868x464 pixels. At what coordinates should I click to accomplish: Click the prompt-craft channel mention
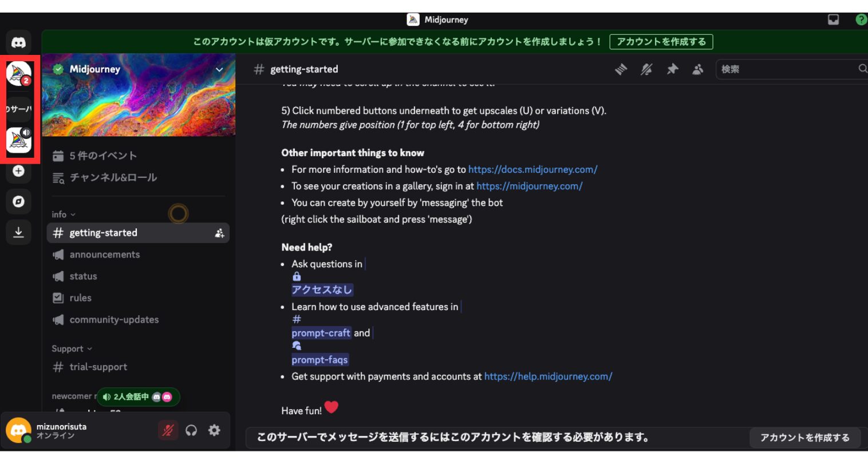321,333
